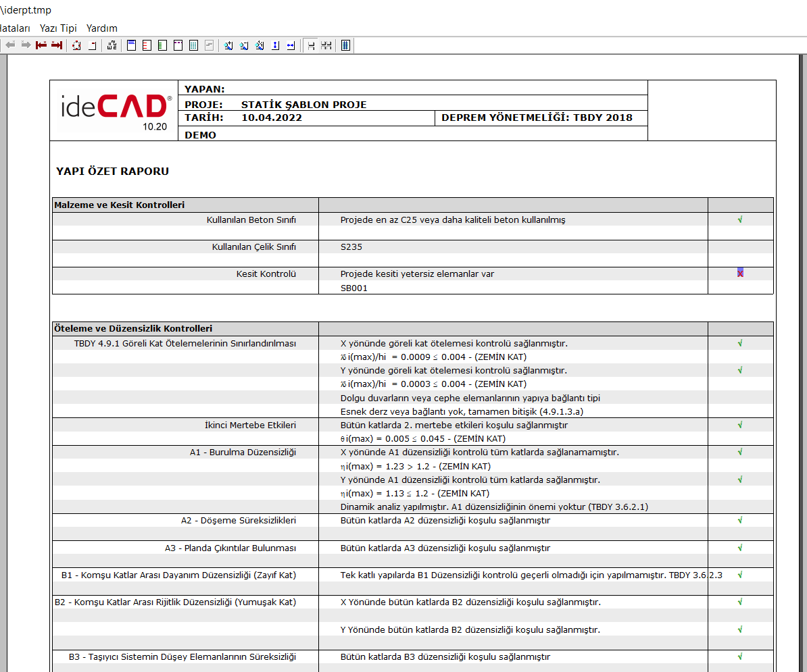Click red X mark in Kesit Kontrolü row
Viewport: 807px width, 672px height.
click(x=740, y=273)
